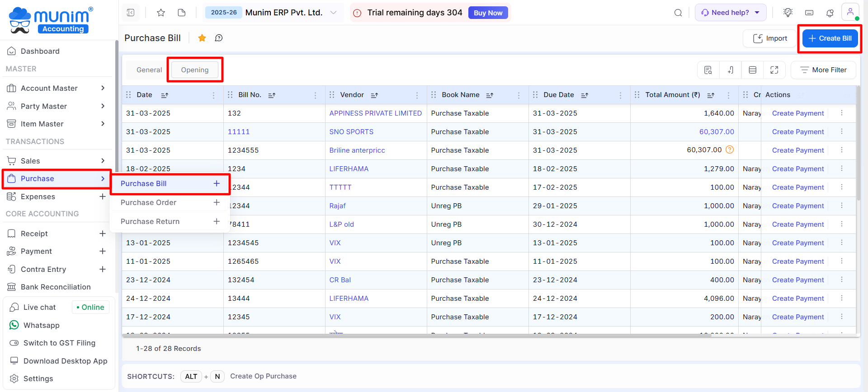The width and height of the screenshot is (868, 392).
Task: Select Purchase Return from the submenu
Action: [x=150, y=221]
